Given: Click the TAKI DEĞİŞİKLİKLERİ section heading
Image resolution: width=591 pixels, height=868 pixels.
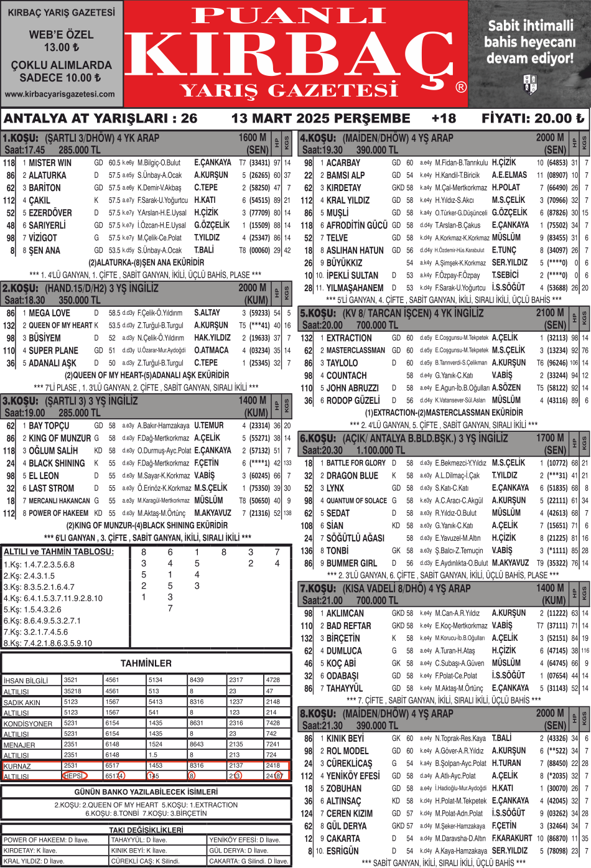Looking at the screenshot, I should pos(146,830).
